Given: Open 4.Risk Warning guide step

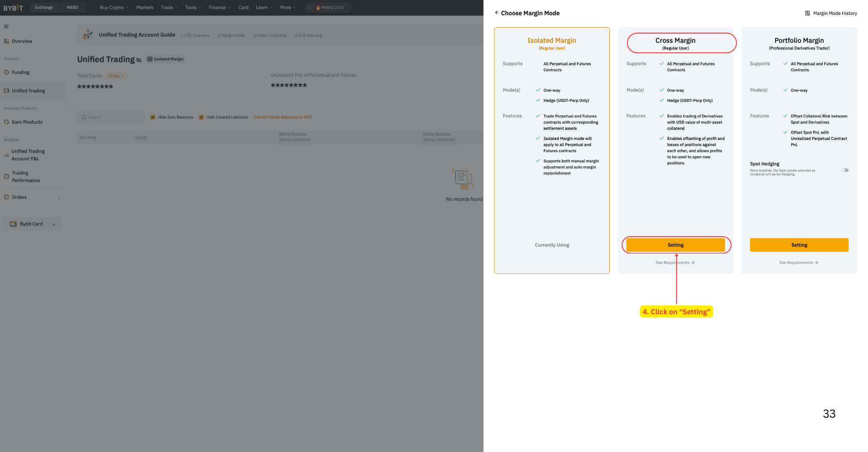Looking at the screenshot, I should click(x=308, y=36).
